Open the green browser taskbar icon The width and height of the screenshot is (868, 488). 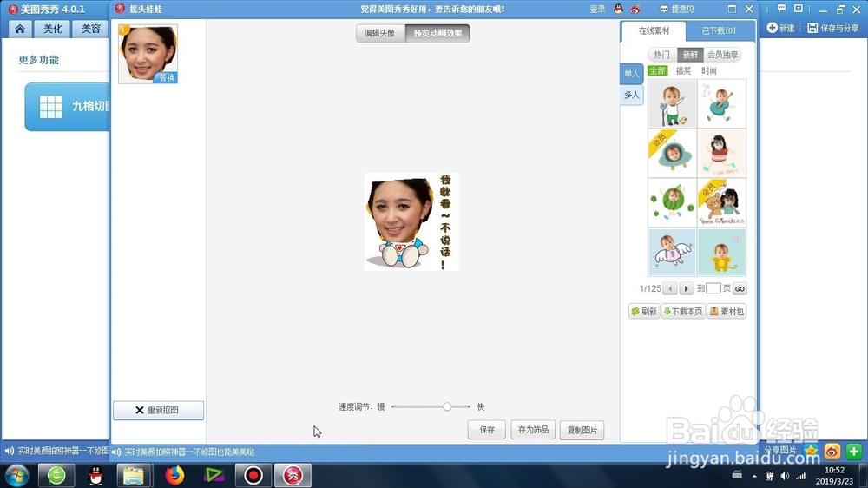pyautogui.click(x=56, y=475)
